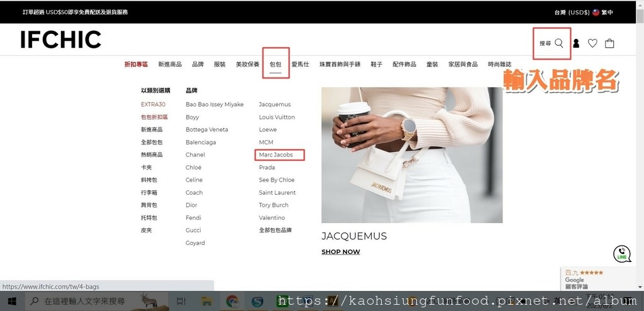Select the Loewe brand link
Image resolution: width=644 pixels, height=311 pixels.
click(x=268, y=129)
